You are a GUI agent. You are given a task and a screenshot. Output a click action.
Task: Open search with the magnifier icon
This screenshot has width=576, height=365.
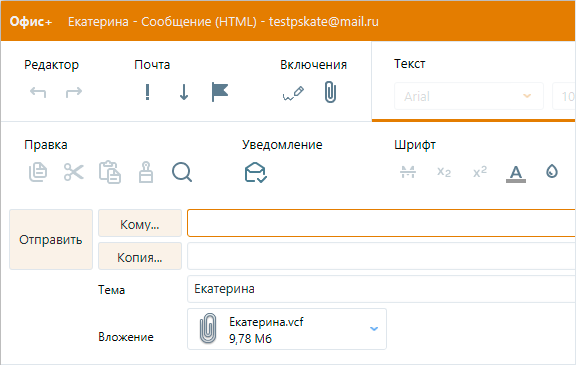[x=182, y=172]
